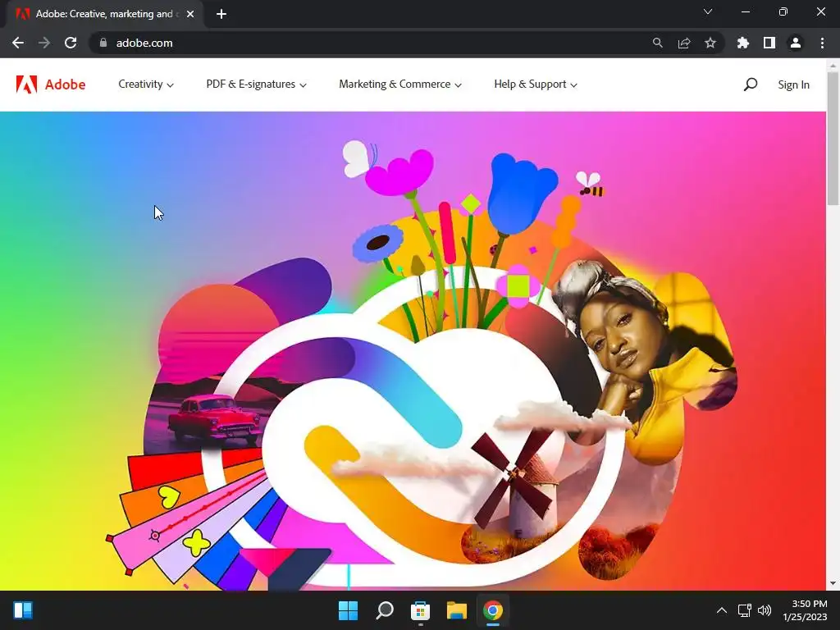Screen dimensions: 840x630
Task: Click the browser forward arrow
Action: [x=44, y=43]
